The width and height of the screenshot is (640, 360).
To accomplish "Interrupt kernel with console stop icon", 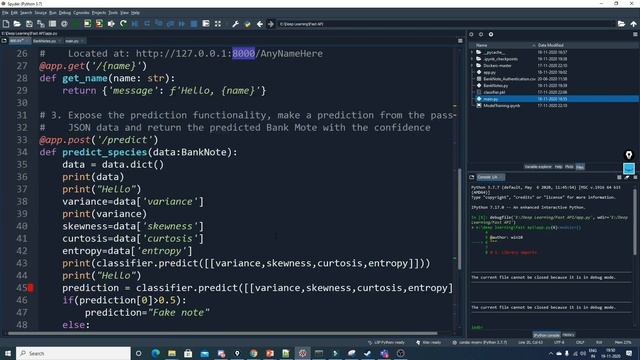I will point(619,177).
